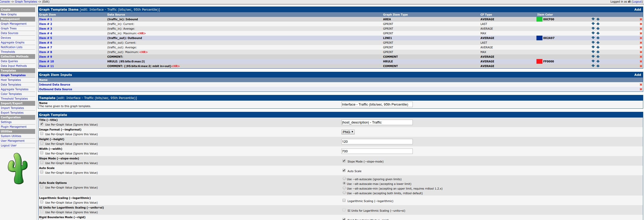The width and height of the screenshot is (644, 220).
Task: Check Width Use Per-Graph Value checkbox
Action: click(x=42, y=153)
